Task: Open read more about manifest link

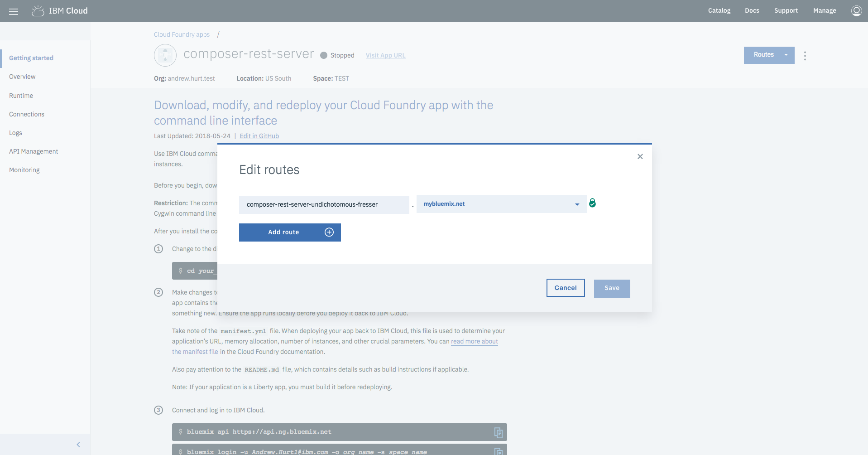Action: [x=474, y=341]
